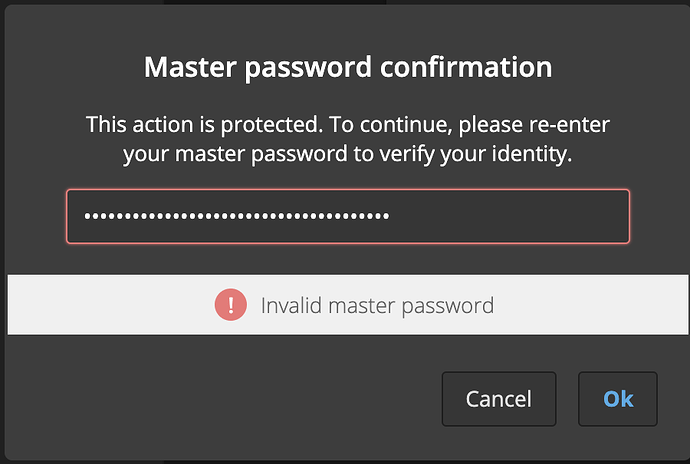Image resolution: width=690 pixels, height=464 pixels.
Task: Click the first dot in the password field
Action: (x=88, y=216)
